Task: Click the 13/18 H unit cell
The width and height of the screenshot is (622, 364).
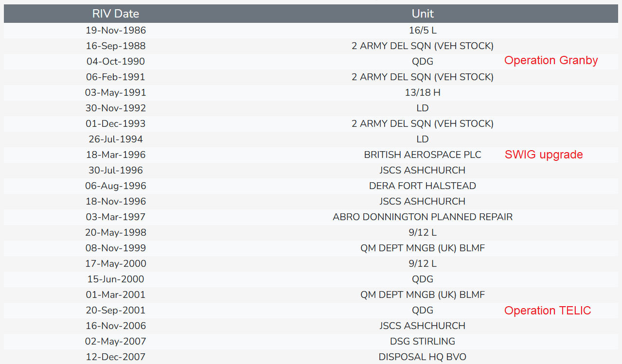Action: click(423, 92)
